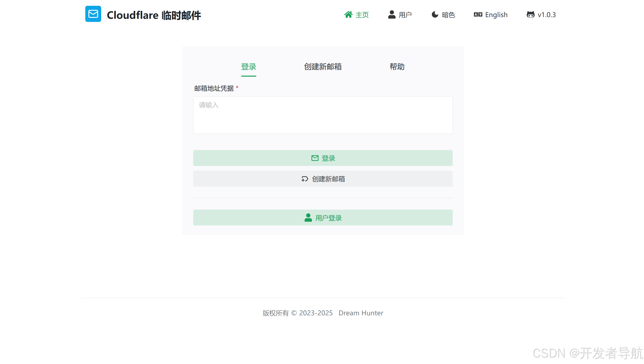The width and height of the screenshot is (644, 364).
Task: Click the translation icon before English
Action: tap(478, 14)
